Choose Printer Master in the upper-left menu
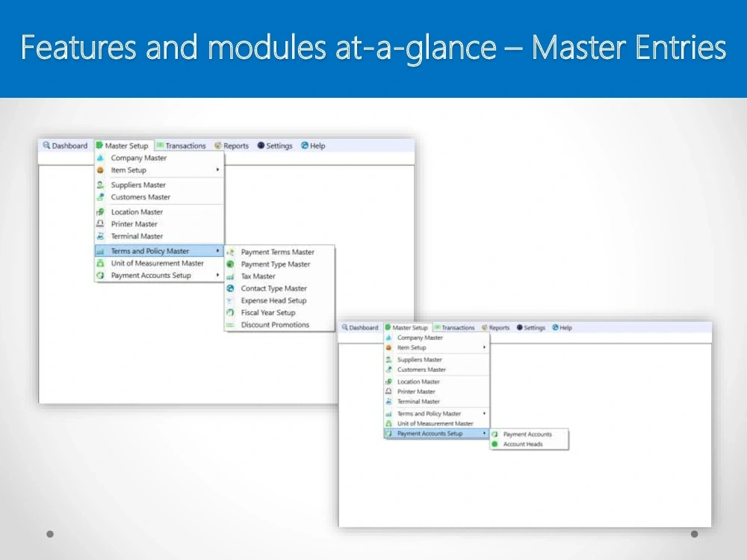Screen dimensions: 747x560 pos(159,224)
